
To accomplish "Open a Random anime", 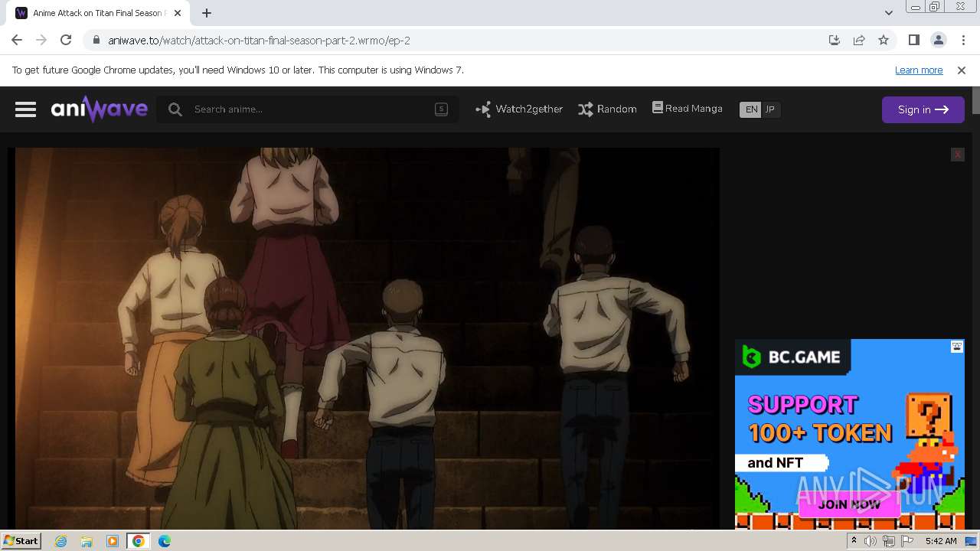I will [x=607, y=109].
